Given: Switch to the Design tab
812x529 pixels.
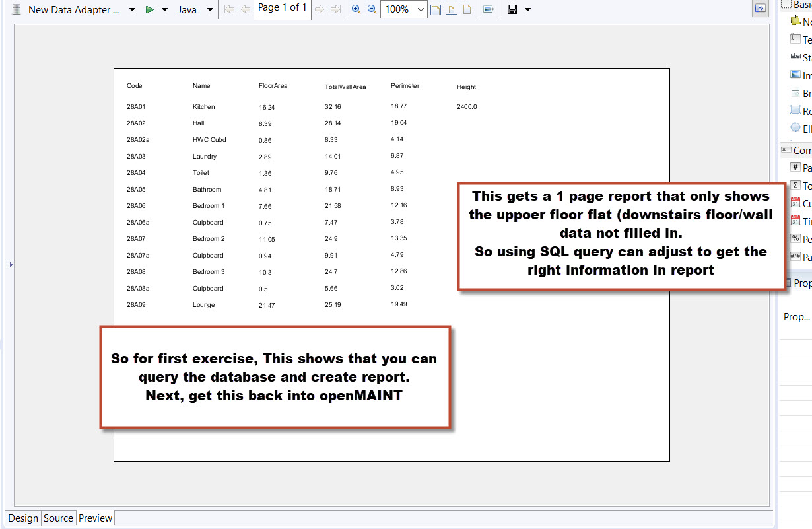Looking at the screenshot, I should pos(23,518).
